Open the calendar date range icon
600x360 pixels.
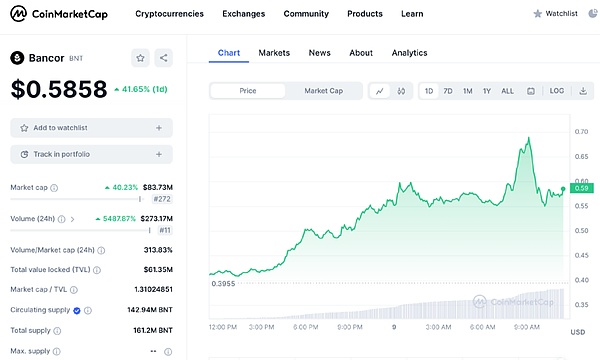[531, 91]
